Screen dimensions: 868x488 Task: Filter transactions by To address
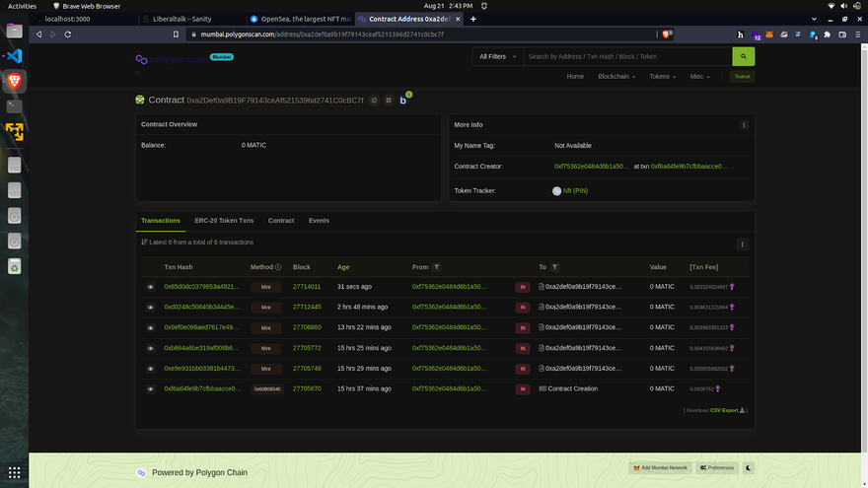coord(554,267)
